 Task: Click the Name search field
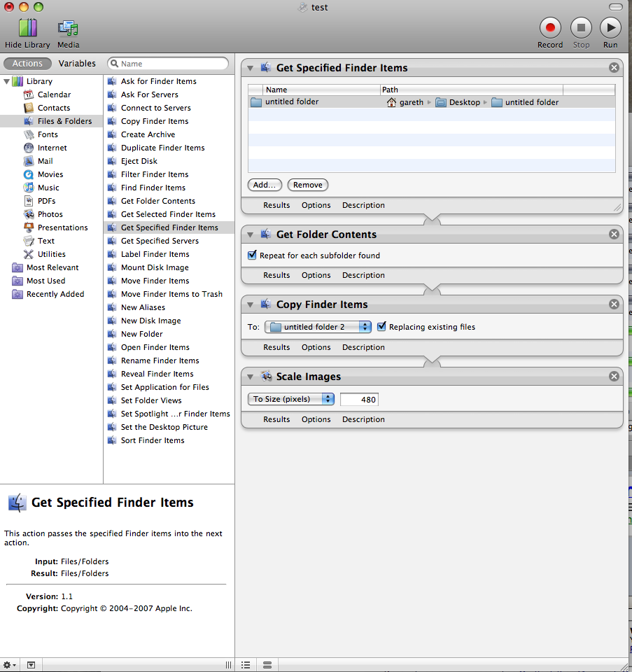168,64
